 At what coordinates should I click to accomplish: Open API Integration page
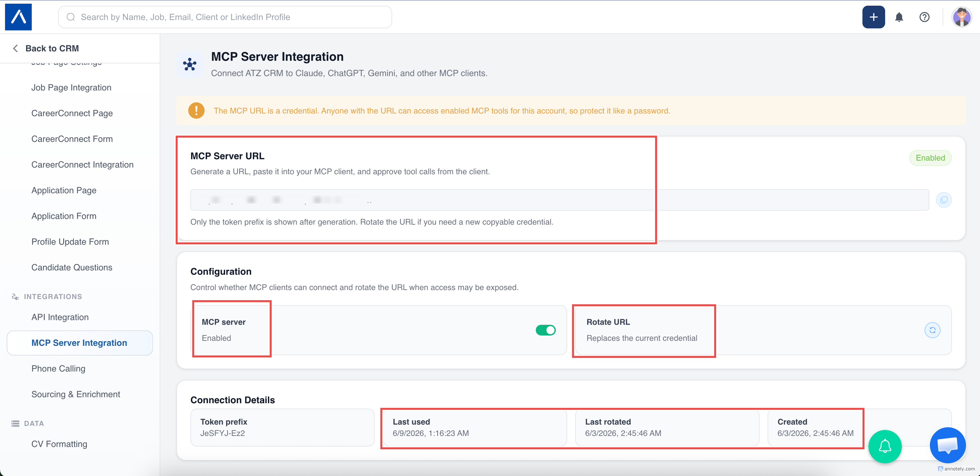click(x=60, y=317)
